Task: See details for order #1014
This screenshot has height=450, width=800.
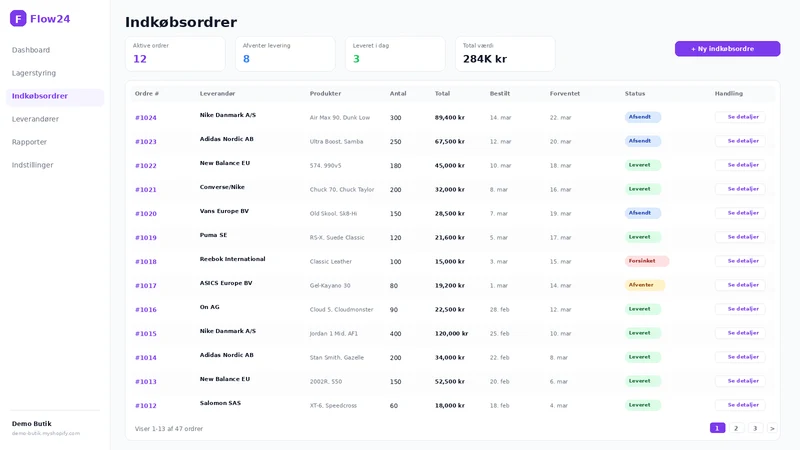Action: (740, 357)
